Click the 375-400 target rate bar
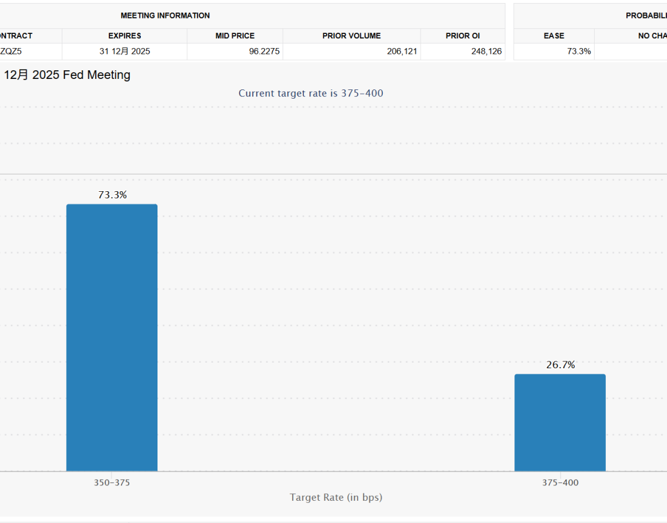The width and height of the screenshot is (667, 523). [559, 422]
